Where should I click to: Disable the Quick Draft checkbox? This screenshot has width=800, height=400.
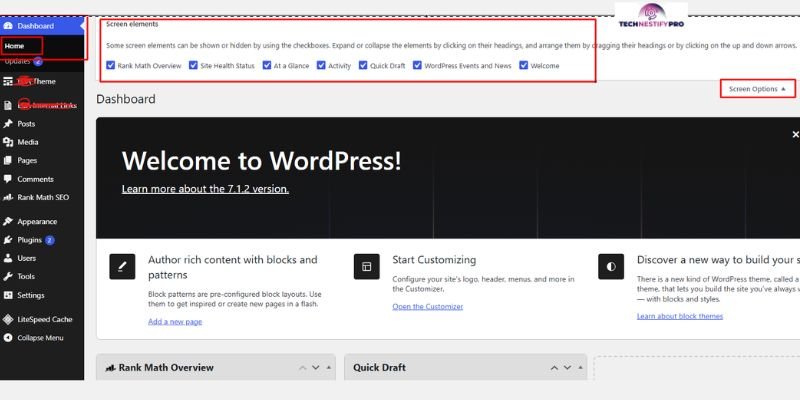[363, 65]
